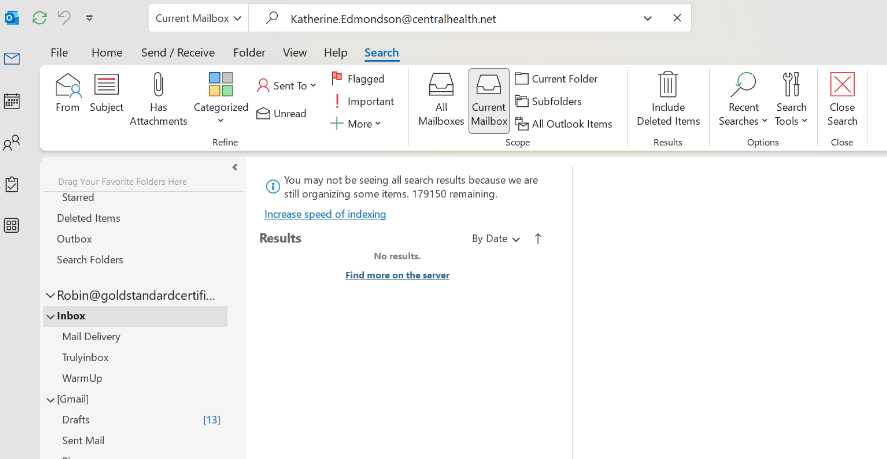Click Find more on the server link
This screenshot has width=887, height=459.
coord(397,276)
